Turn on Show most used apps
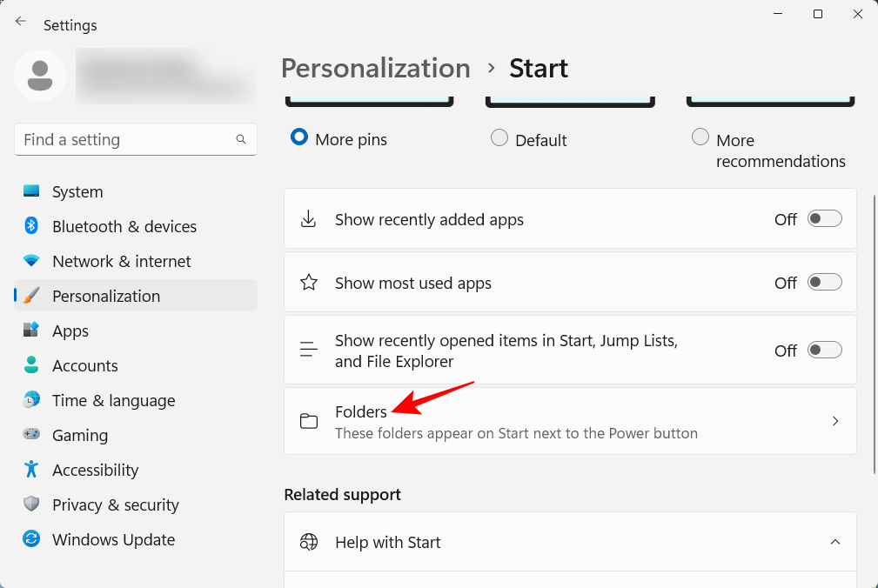Image resolution: width=878 pixels, height=588 pixels. coord(824,282)
